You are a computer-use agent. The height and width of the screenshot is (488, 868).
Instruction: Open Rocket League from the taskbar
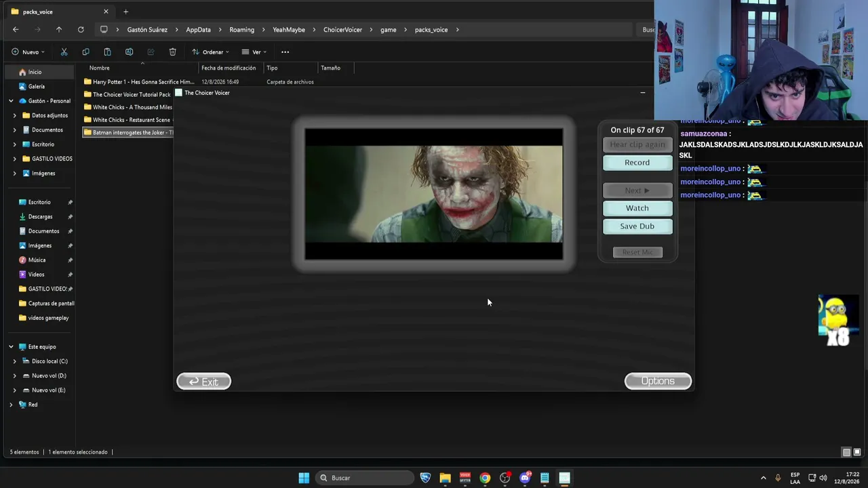click(426, 478)
